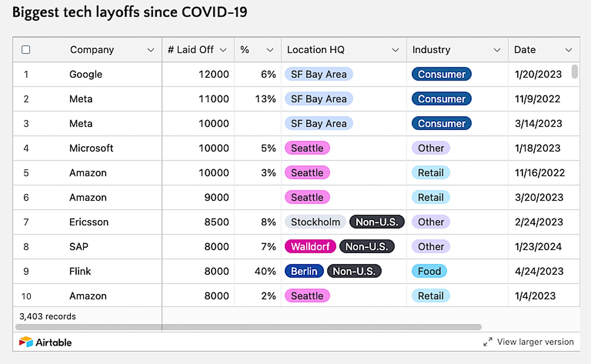Screen dimensions: 591x364
Task: Click the 3,403 records count
Action: [x=48, y=316]
